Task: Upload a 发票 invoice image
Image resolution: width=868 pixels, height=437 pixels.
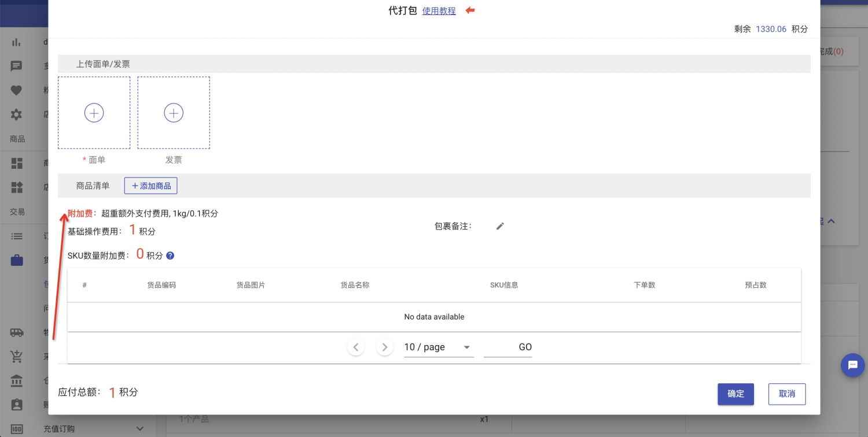Action: (174, 113)
